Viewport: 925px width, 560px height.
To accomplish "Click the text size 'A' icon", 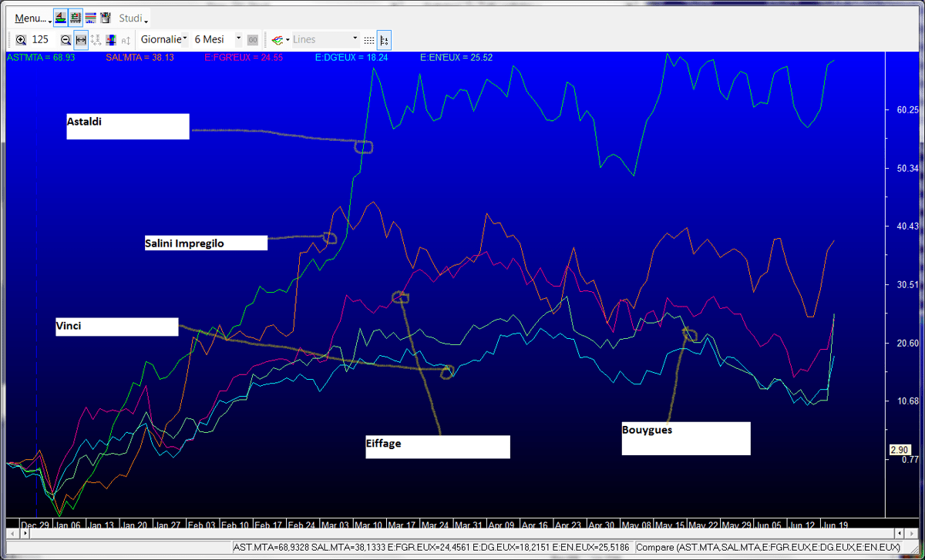I will [x=126, y=39].
